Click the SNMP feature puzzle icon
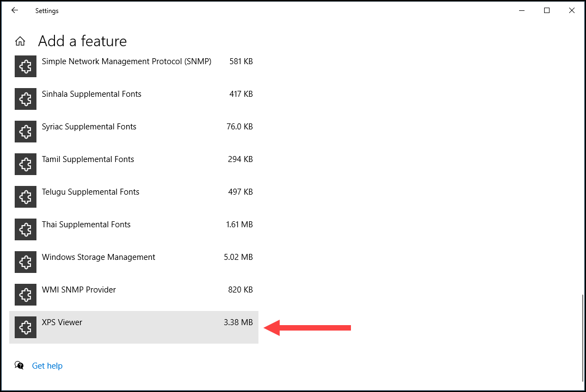Screen dimensions: 586x392 pos(26,66)
